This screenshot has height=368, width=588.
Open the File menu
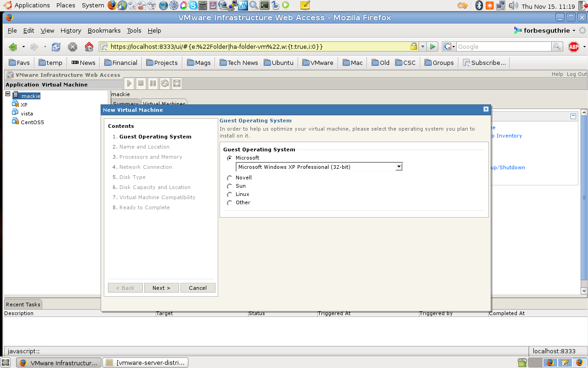(12, 30)
